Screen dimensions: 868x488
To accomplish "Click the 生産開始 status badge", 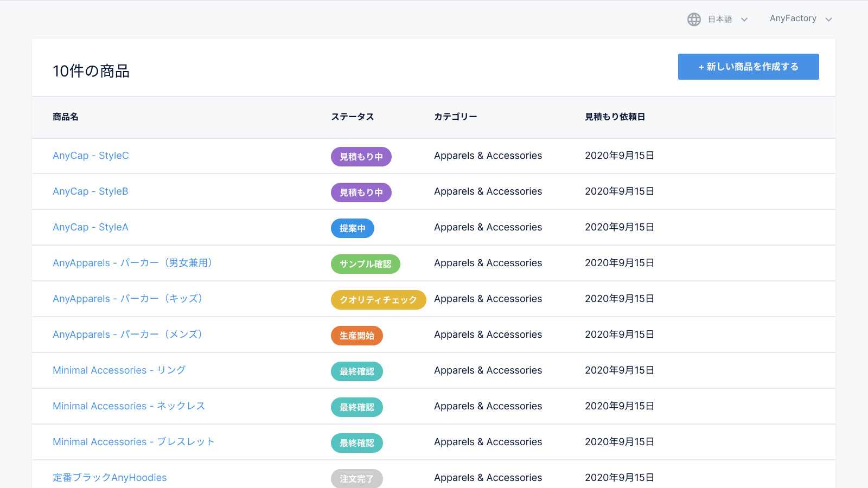I will (356, 335).
